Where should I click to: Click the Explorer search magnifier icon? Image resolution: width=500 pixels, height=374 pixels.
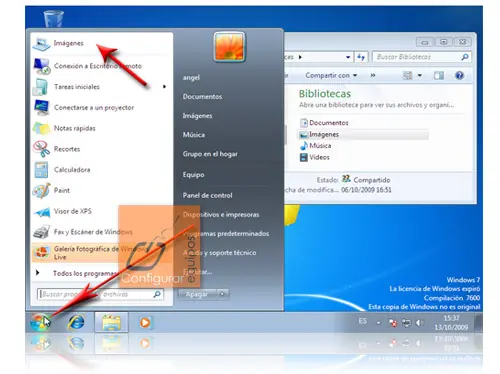coord(465,57)
